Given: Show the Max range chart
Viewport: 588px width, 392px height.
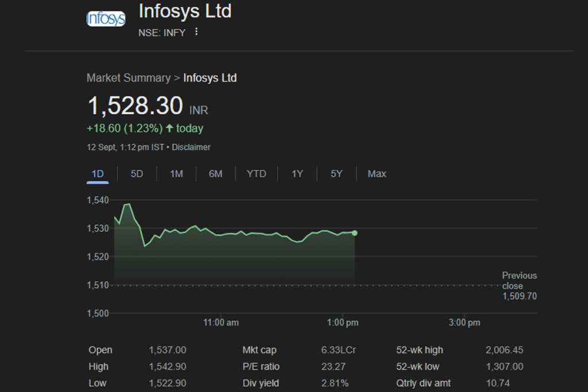Looking at the screenshot, I should click(x=377, y=173).
